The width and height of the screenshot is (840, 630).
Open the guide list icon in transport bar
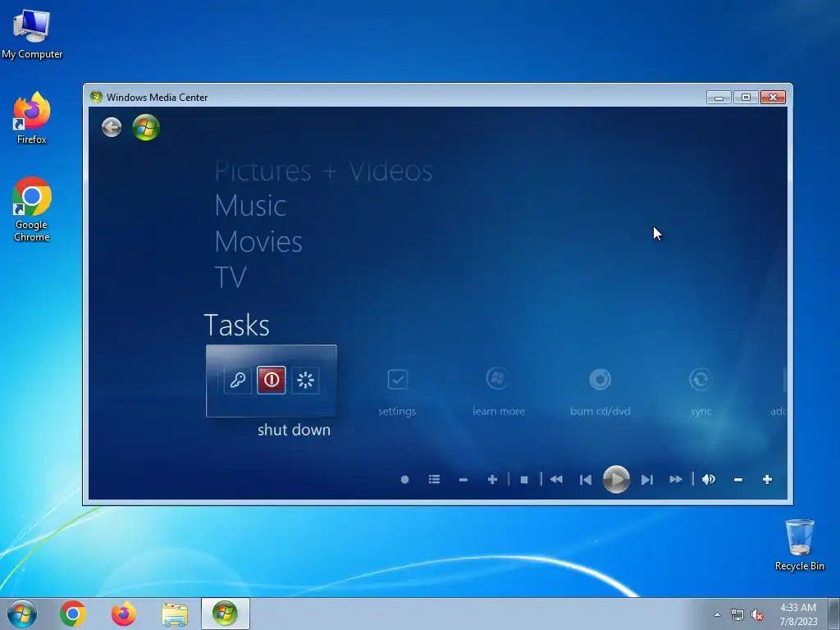(x=434, y=479)
